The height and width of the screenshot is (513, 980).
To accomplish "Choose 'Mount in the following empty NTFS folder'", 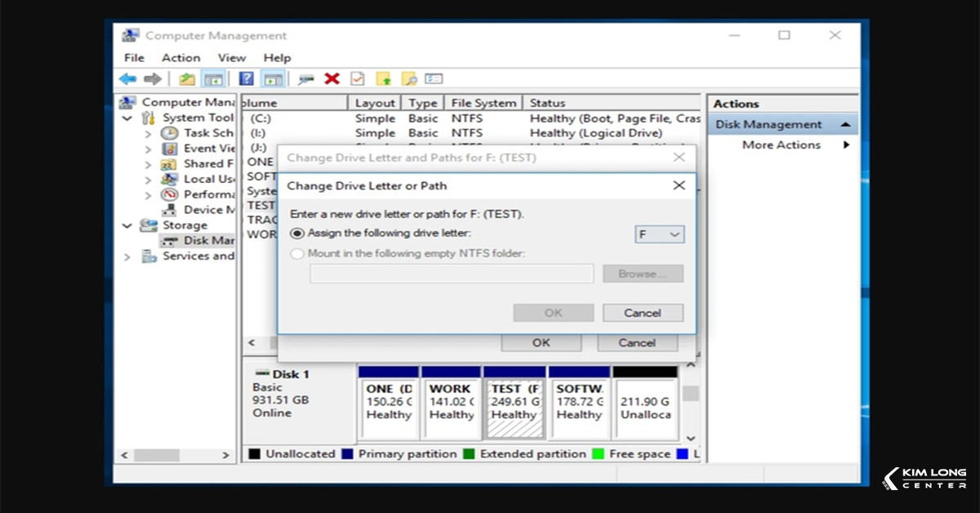I will click(296, 253).
